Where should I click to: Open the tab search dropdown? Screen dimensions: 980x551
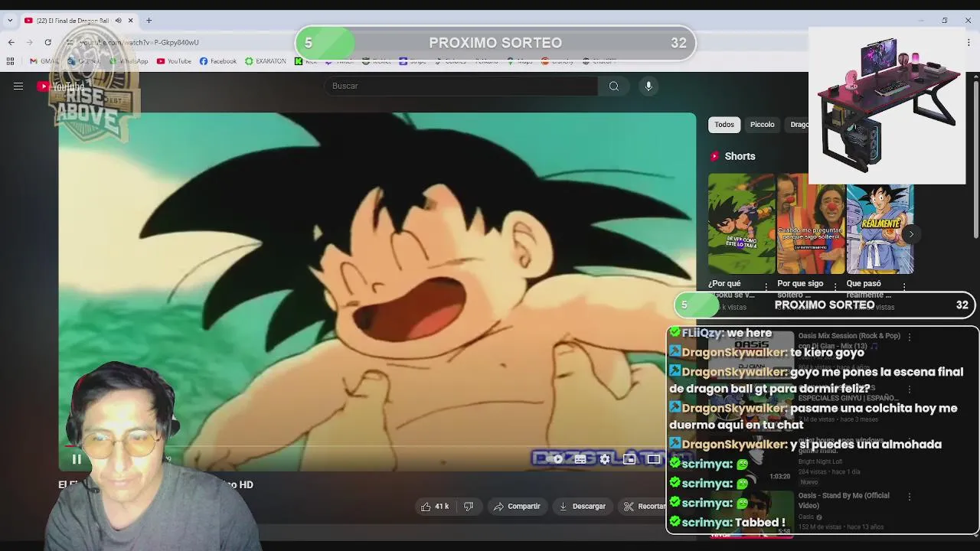coord(10,21)
